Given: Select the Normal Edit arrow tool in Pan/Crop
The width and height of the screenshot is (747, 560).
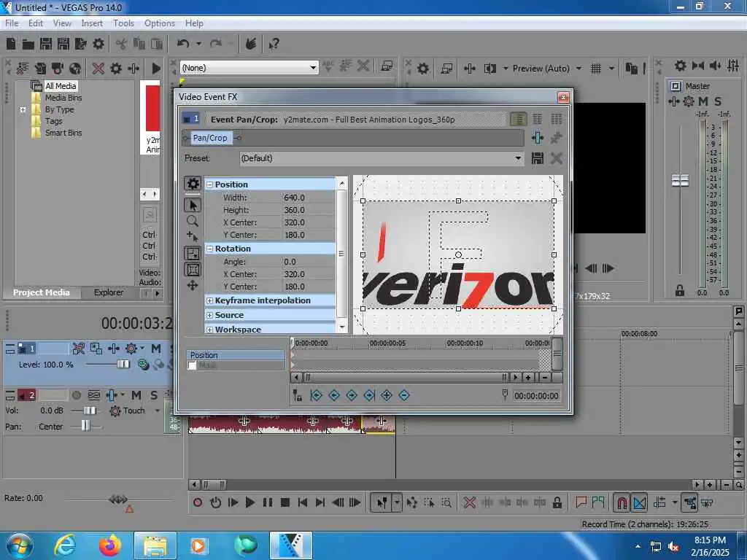Looking at the screenshot, I should point(193,205).
